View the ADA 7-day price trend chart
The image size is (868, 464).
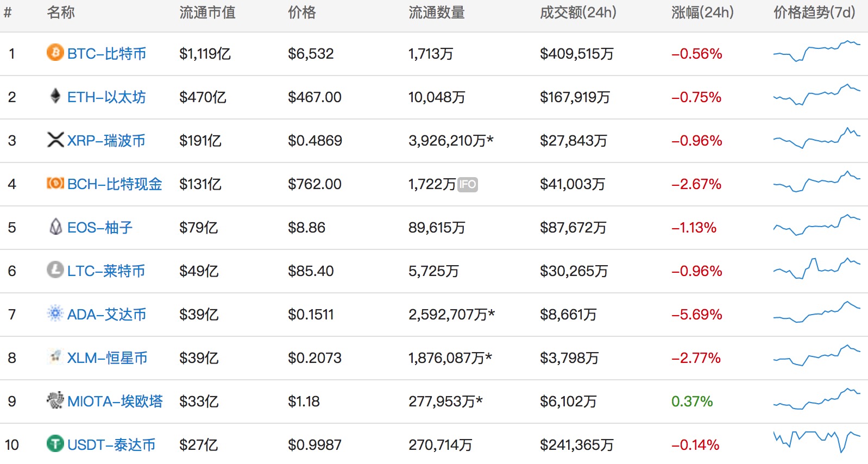(x=817, y=312)
